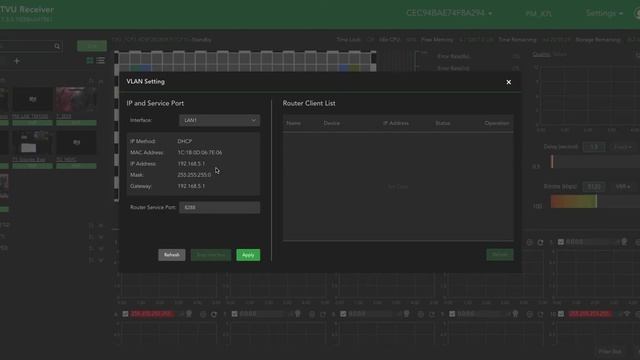Switch to list view icon in source panel
The width and height of the screenshot is (640, 360).
click(100, 60)
